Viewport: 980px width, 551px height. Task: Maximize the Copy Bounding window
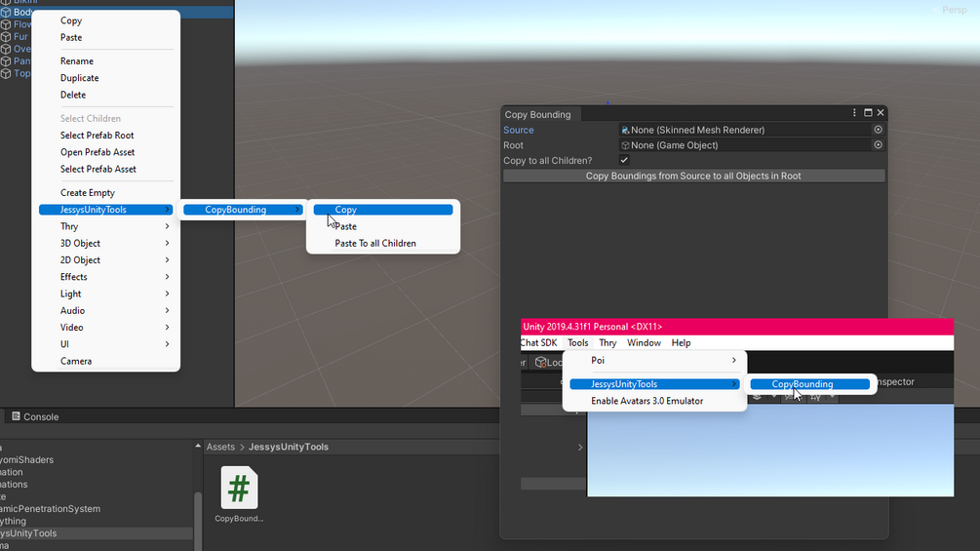click(x=868, y=113)
